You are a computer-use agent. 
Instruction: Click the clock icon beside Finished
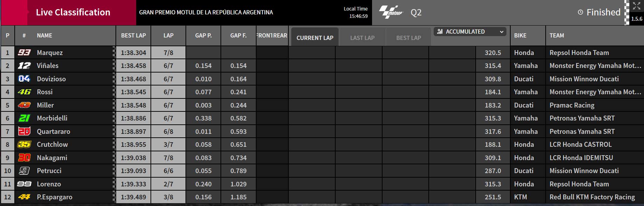click(580, 12)
